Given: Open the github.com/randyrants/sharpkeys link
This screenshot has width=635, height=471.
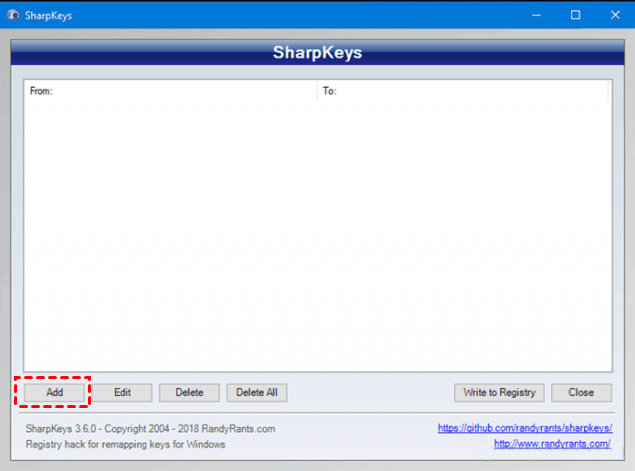Looking at the screenshot, I should tap(525, 428).
